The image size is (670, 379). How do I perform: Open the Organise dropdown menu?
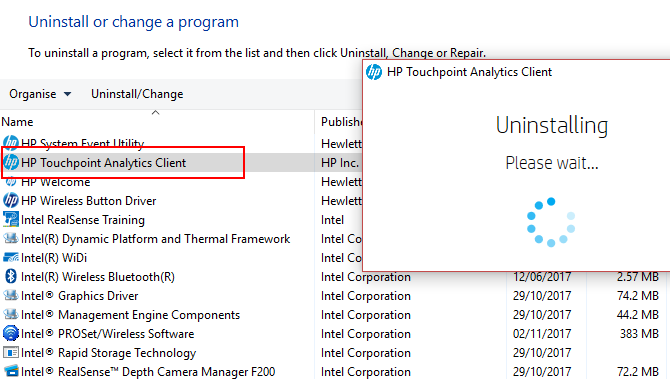40,94
